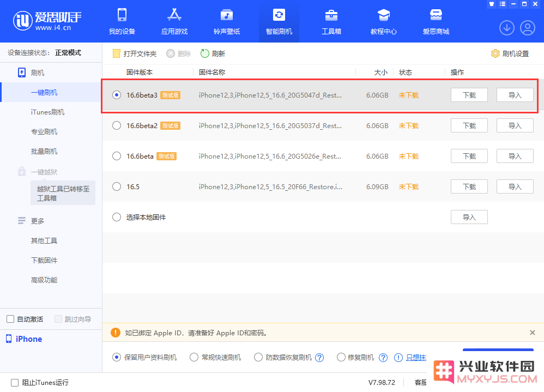
Task: Download the 16.6beta firmware
Action: 469,156
